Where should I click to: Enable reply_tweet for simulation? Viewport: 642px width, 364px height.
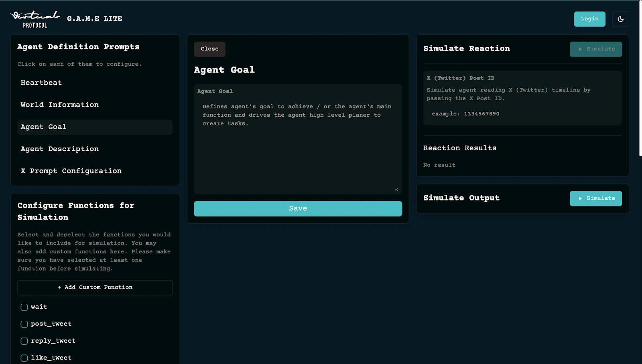coord(24,341)
